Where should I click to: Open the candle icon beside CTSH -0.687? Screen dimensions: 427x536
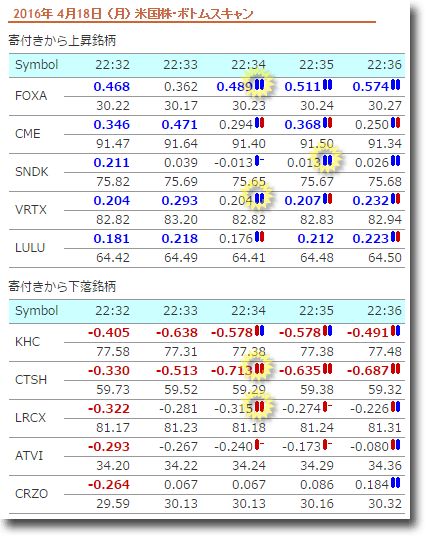[396, 368]
